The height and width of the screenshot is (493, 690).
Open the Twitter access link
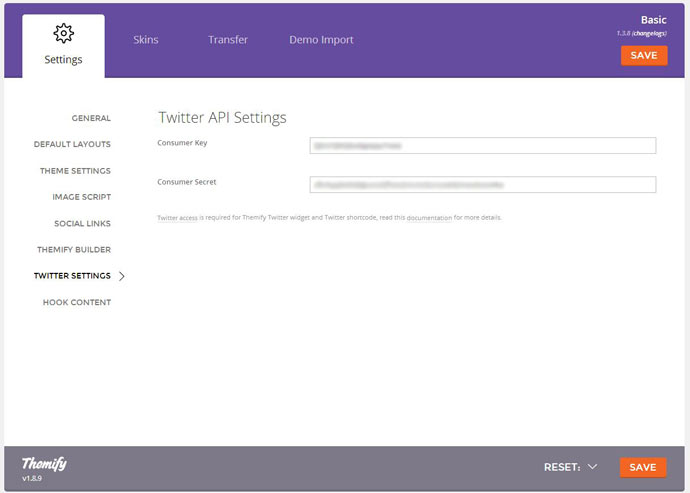(177, 217)
